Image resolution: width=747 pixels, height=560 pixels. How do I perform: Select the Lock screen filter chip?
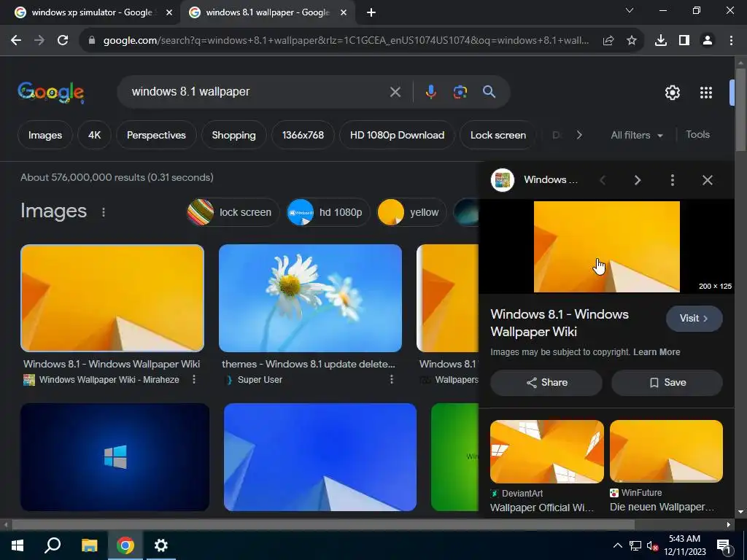point(498,135)
